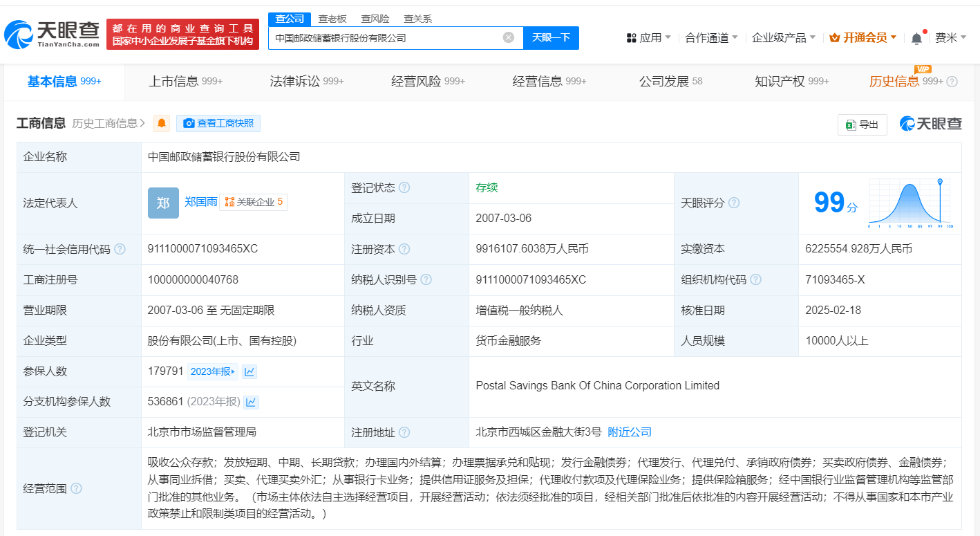This screenshot has width=980, height=536.
Task: Open the 公司发展 tab
Action: (x=670, y=82)
